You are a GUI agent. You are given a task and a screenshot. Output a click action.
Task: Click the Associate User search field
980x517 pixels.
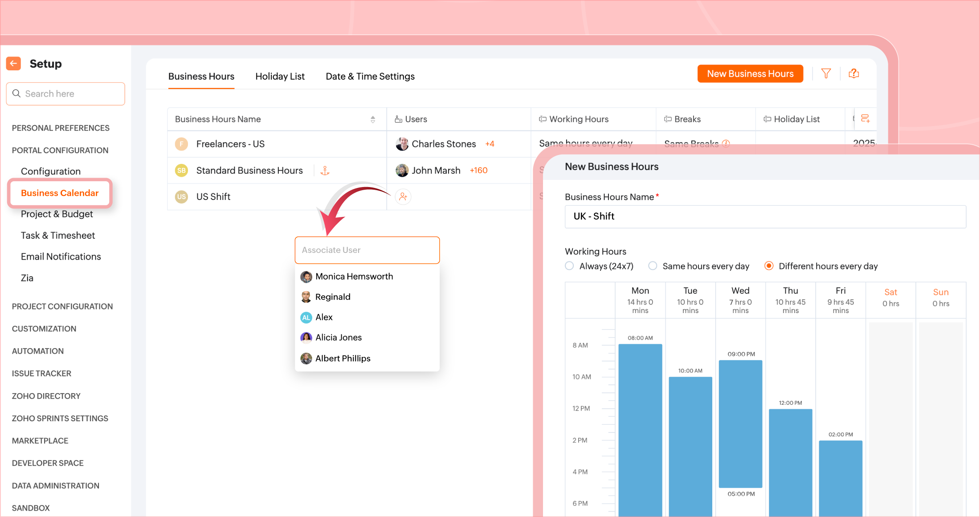[367, 250]
